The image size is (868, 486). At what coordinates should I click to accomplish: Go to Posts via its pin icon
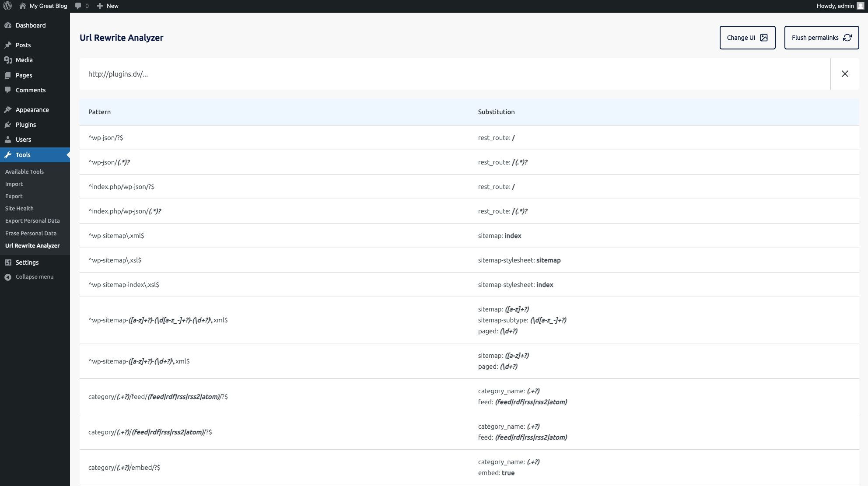pyautogui.click(x=8, y=45)
